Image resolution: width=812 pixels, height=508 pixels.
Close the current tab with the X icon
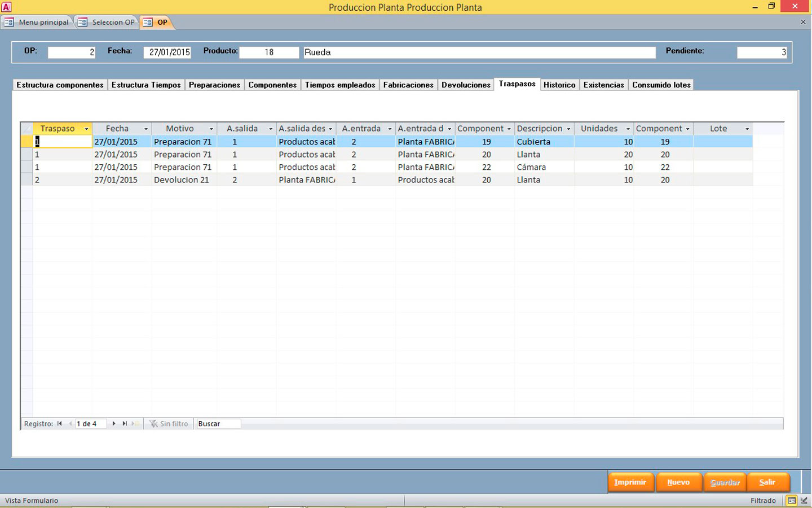point(803,22)
